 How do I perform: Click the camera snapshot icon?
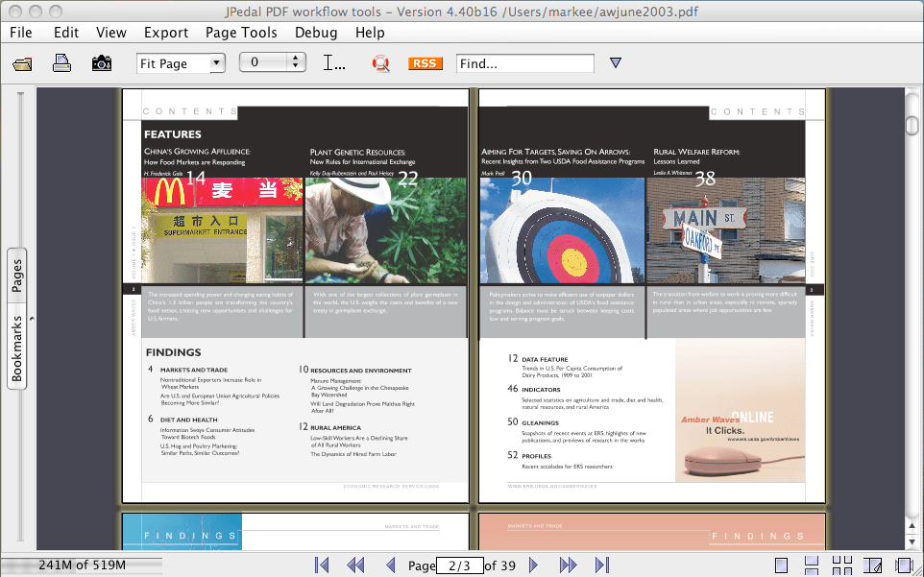point(101,63)
